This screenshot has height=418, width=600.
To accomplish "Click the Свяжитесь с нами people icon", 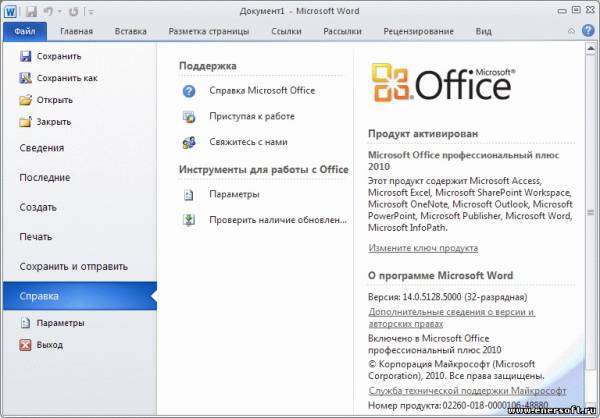I will [189, 142].
